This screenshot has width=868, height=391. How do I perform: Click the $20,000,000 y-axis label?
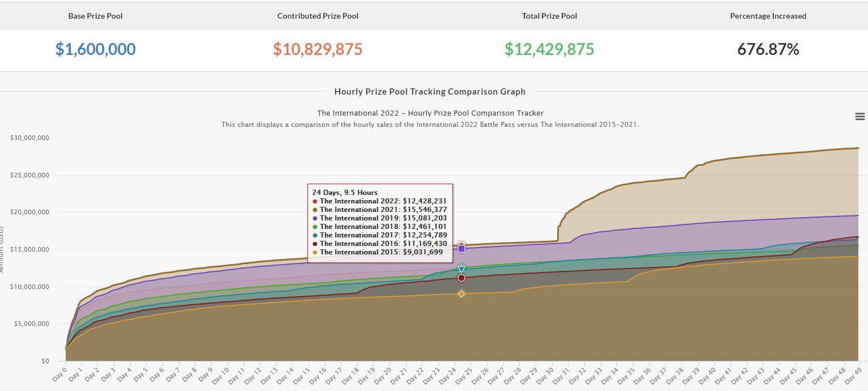tap(29, 212)
